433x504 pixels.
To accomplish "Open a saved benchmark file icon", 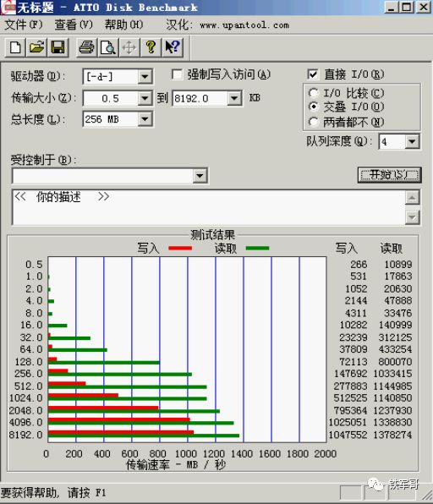I will click(x=36, y=47).
